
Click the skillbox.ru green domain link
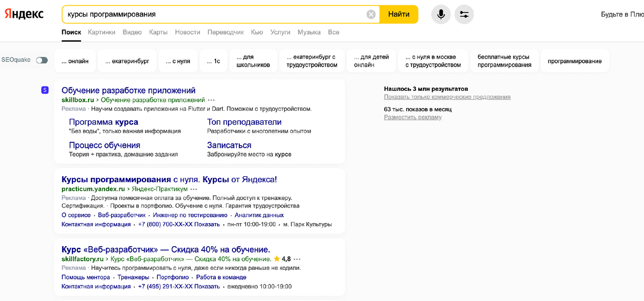click(x=78, y=100)
